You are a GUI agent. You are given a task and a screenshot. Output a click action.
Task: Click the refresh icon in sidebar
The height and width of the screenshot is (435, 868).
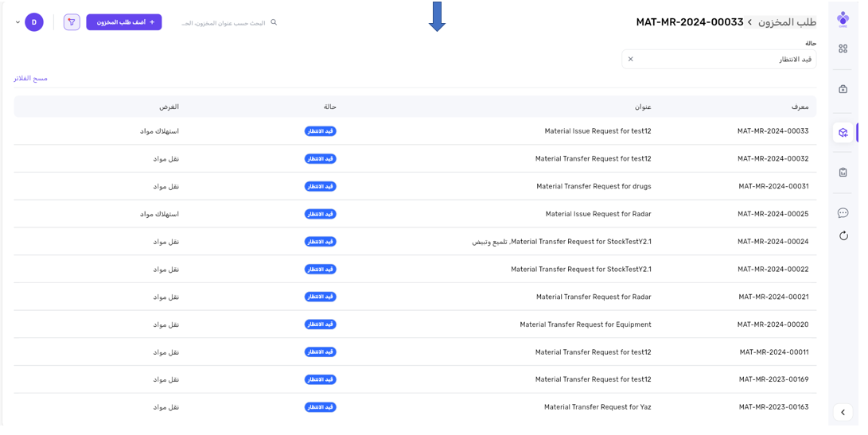[843, 235]
